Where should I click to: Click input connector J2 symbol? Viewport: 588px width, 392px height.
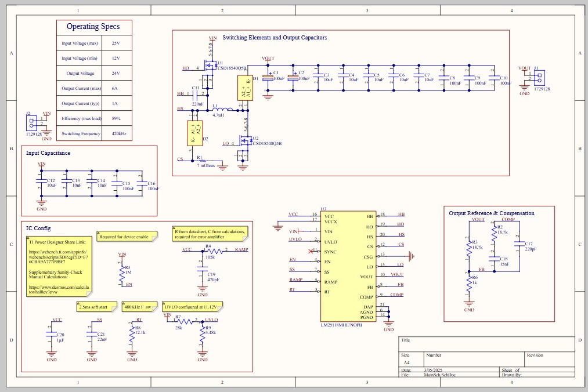click(x=30, y=122)
